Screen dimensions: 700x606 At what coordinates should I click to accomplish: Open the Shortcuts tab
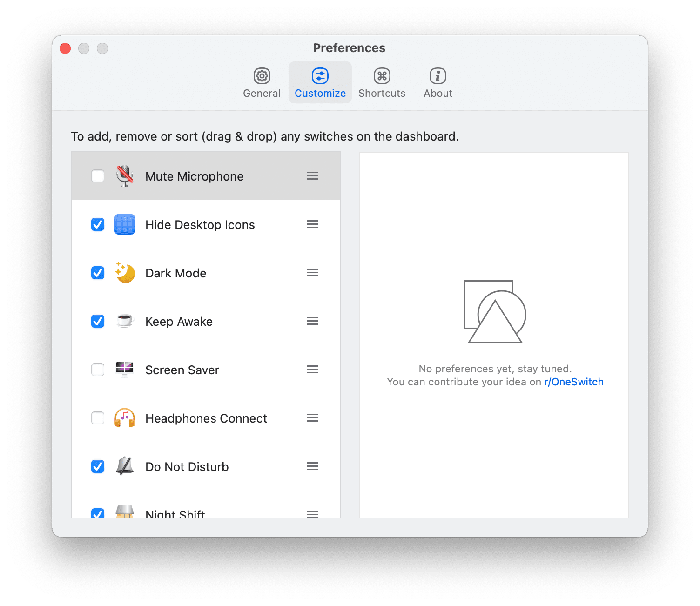point(382,83)
